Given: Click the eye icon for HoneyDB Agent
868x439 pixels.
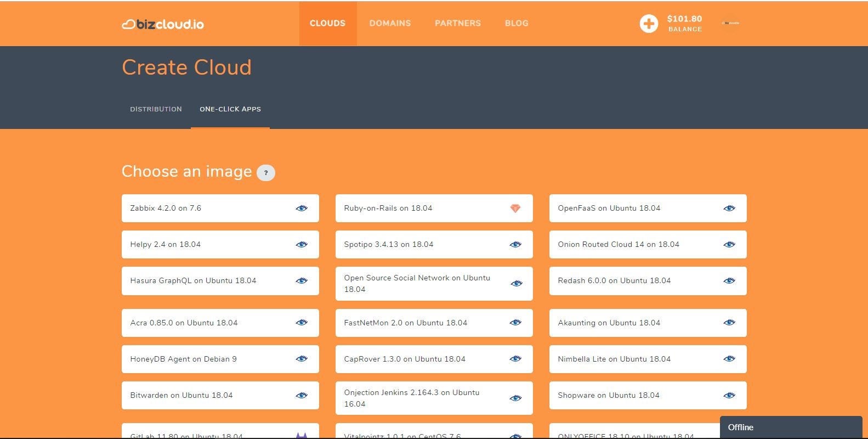Looking at the screenshot, I should pos(302,359).
